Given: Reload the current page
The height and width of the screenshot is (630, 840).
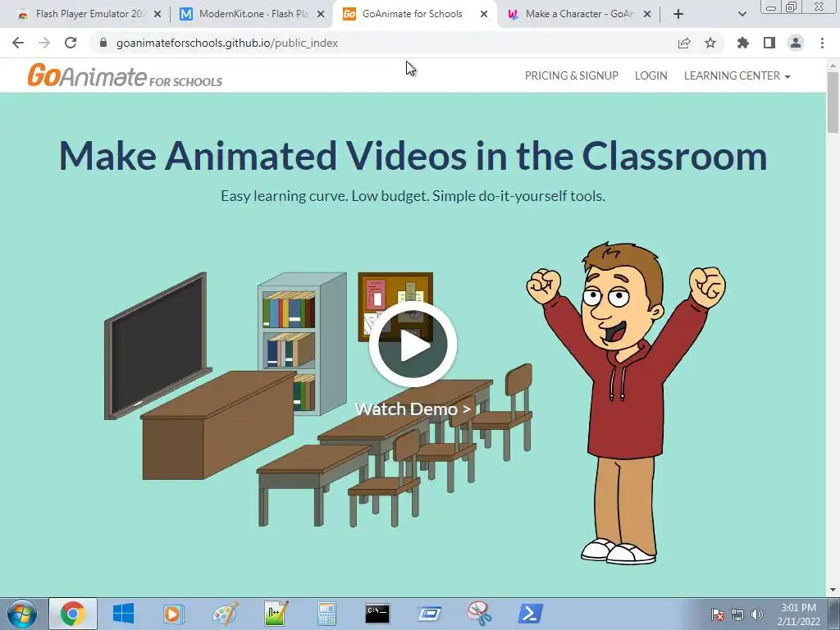Looking at the screenshot, I should tap(71, 43).
